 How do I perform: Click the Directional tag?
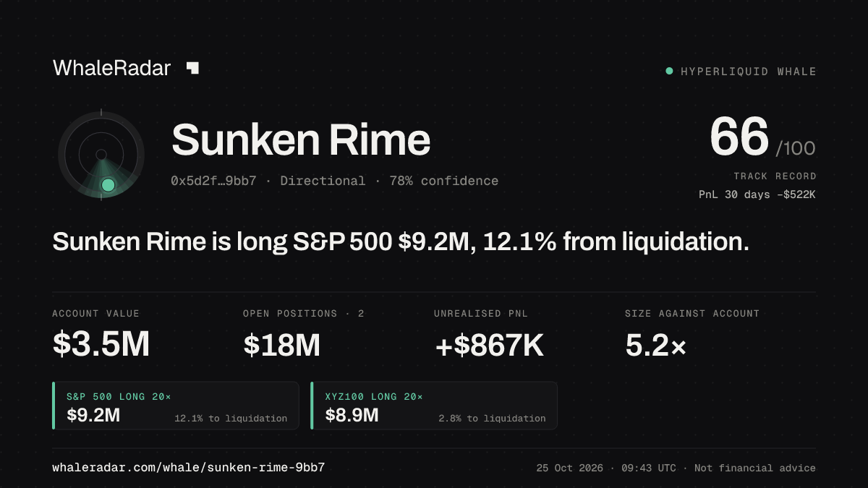[323, 181]
